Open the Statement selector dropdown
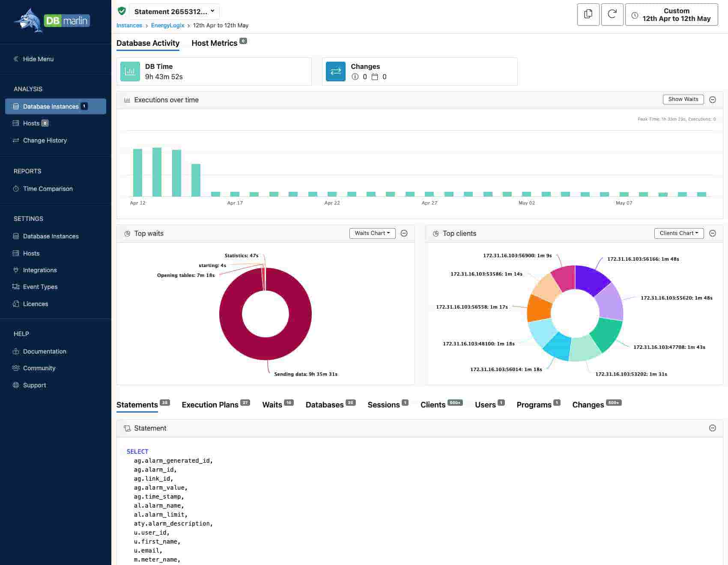This screenshot has width=728, height=565. [x=174, y=12]
